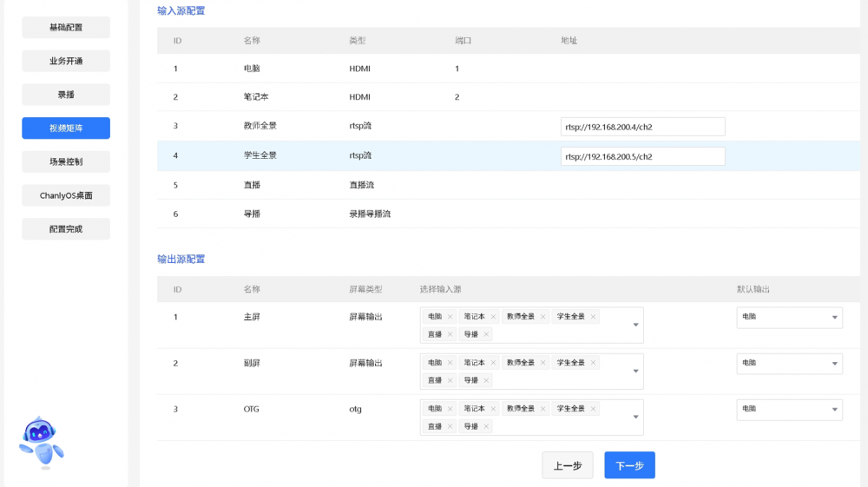Viewport: 868px width, 487px height.
Task: Click the 学生全景 rtsp address field
Action: pos(642,157)
